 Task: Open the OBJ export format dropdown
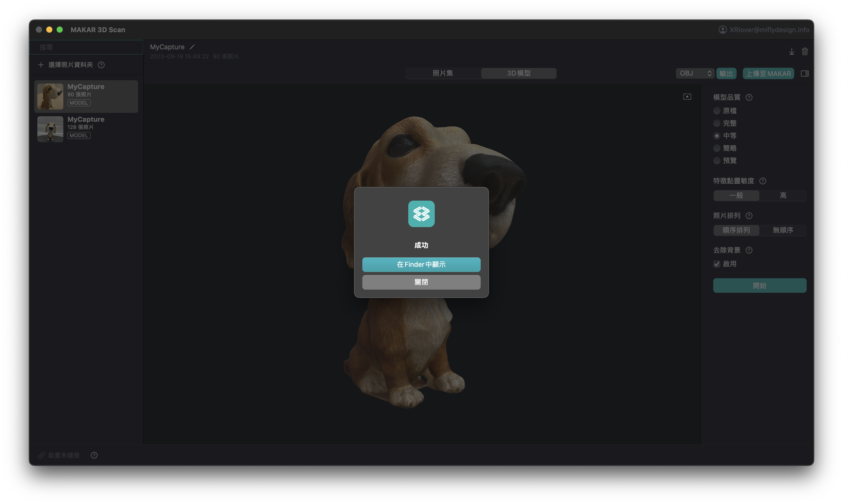pos(695,73)
